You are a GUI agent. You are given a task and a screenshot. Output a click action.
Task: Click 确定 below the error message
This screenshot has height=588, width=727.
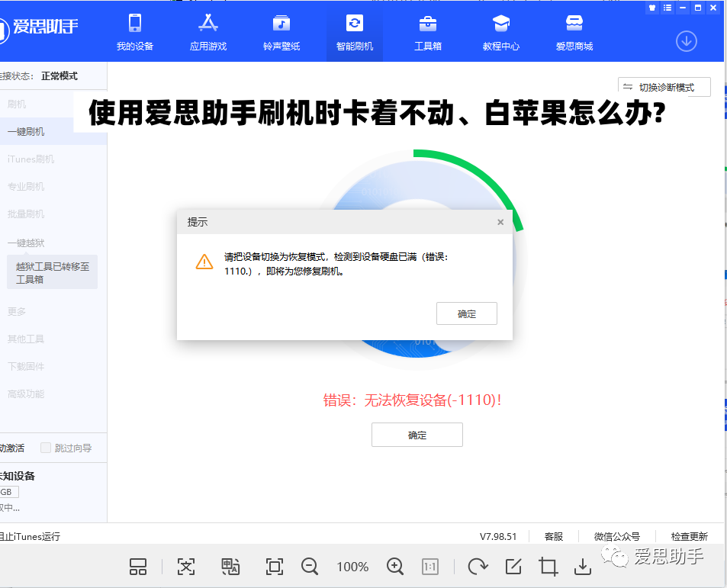point(417,435)
